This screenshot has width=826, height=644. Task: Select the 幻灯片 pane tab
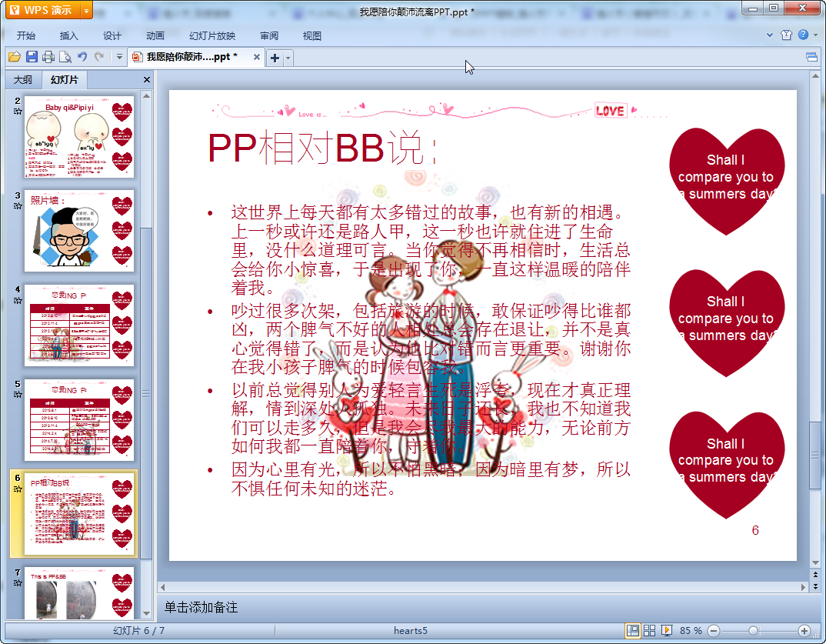click(65, 79)
